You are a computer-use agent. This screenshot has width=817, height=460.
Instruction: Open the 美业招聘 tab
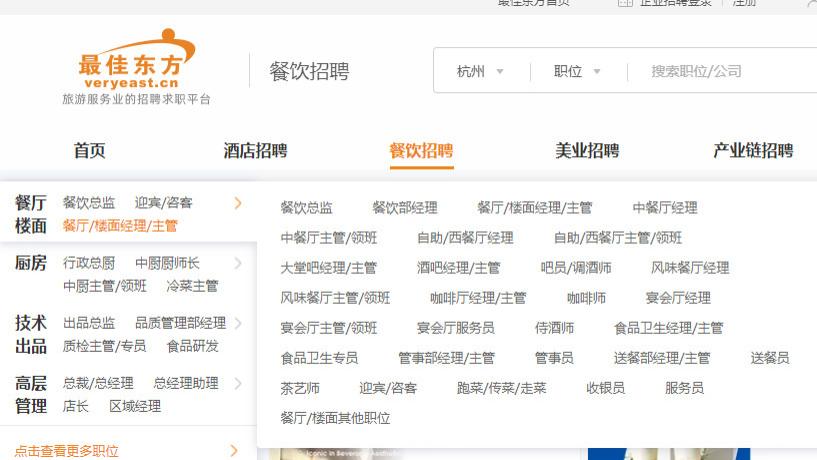(x=587, y=151)
